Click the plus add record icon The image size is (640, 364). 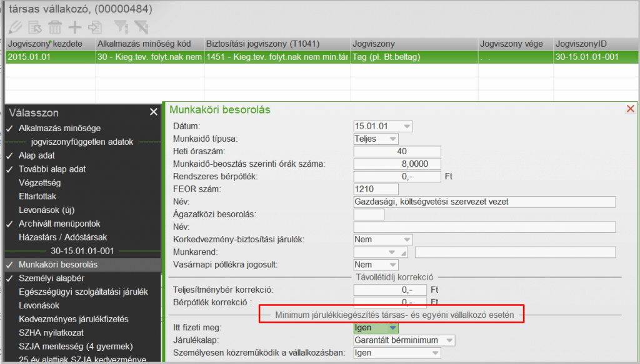75,27
